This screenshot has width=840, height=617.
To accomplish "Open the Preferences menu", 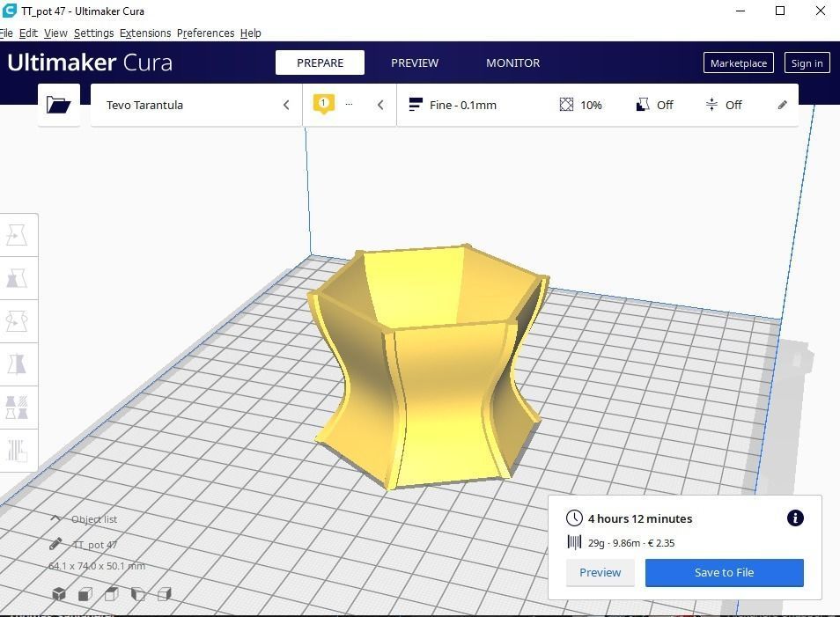I will [x=206, y=33].
